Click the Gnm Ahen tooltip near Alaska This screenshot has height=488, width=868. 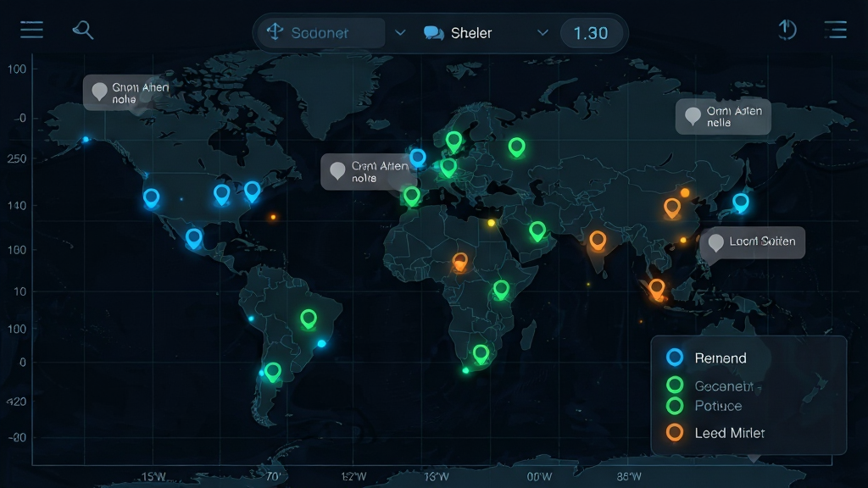[x=126, y=92]
